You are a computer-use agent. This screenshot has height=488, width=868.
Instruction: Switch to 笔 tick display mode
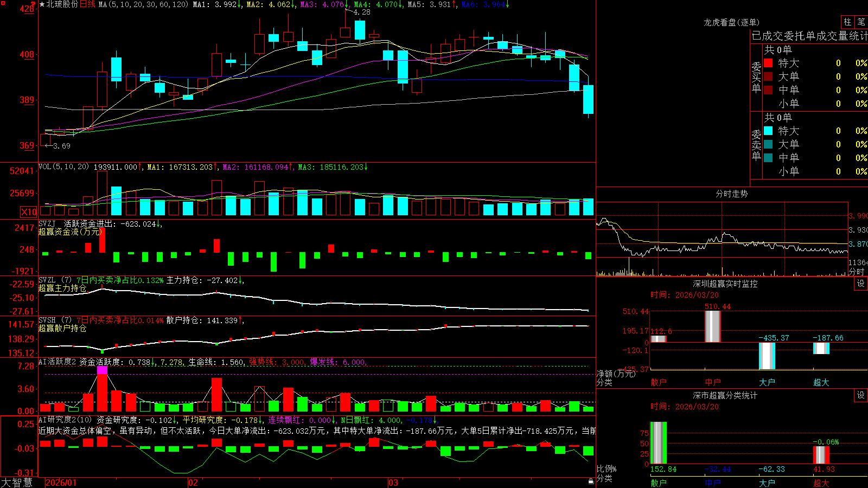pos(861,22)
